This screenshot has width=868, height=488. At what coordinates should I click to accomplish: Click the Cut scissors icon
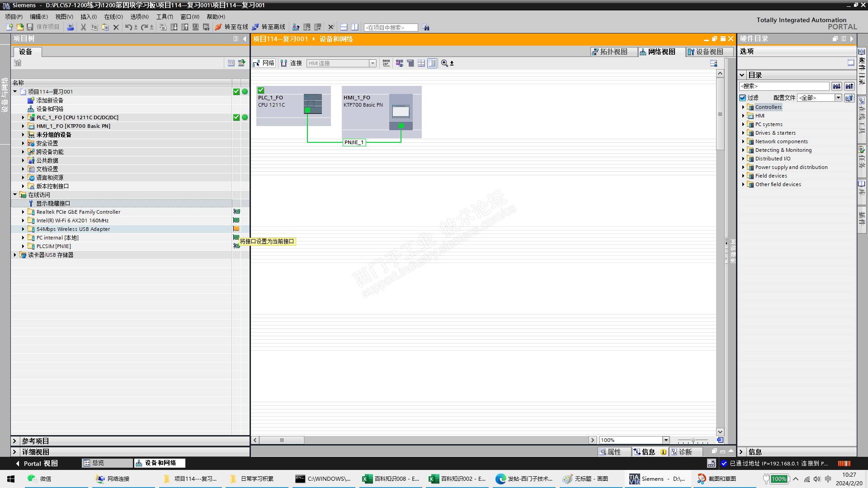click(83, 27)
